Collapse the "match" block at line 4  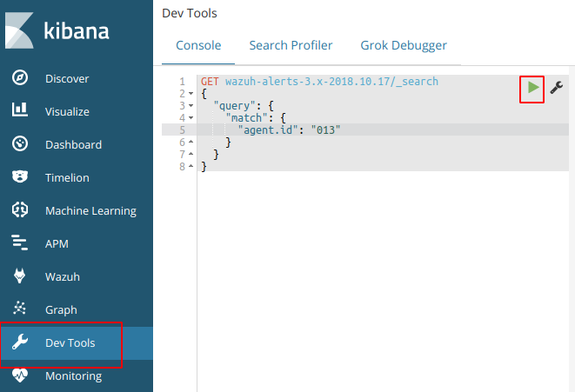191,117
